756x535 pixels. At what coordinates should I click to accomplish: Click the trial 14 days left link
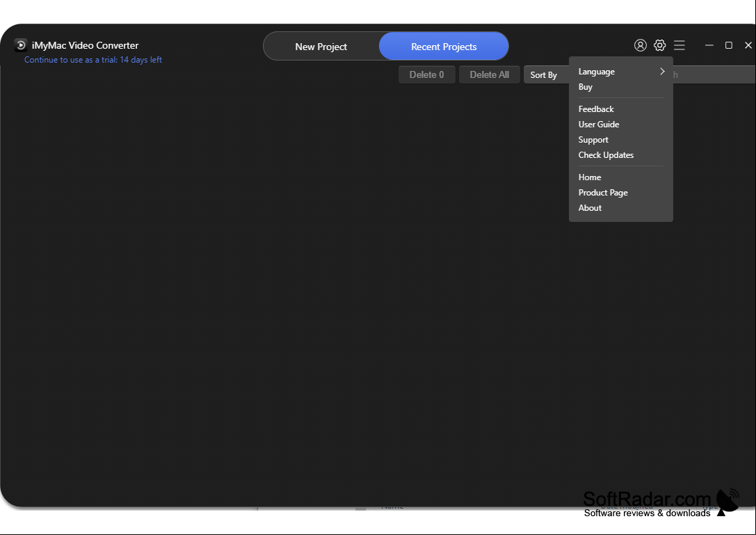pyautogui.click(x=93, y=60)
